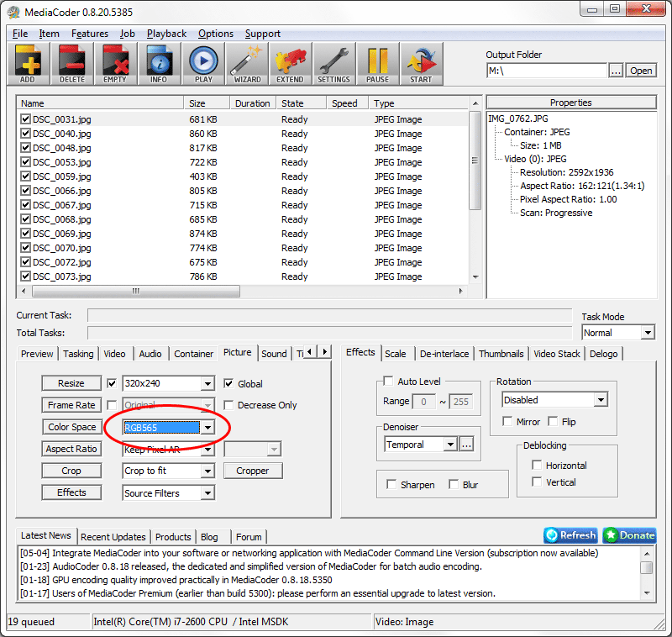Click the EMPTY list toolbar icon
The image size is (672, 637).
click(115, 63)
